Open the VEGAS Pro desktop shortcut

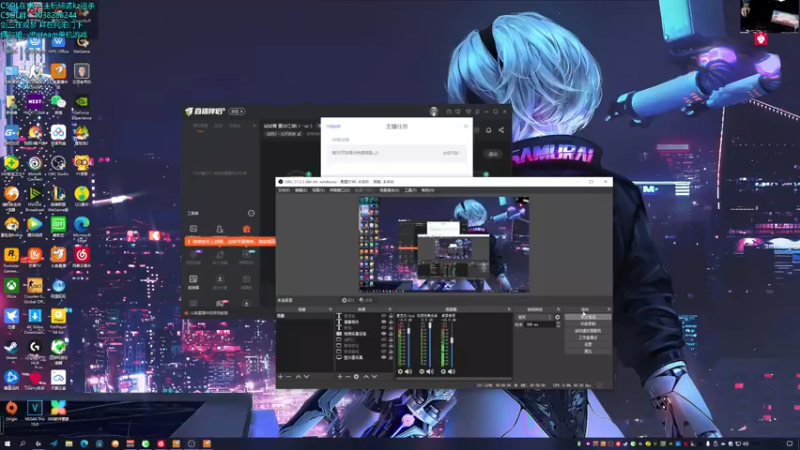(x=35, y=412)
